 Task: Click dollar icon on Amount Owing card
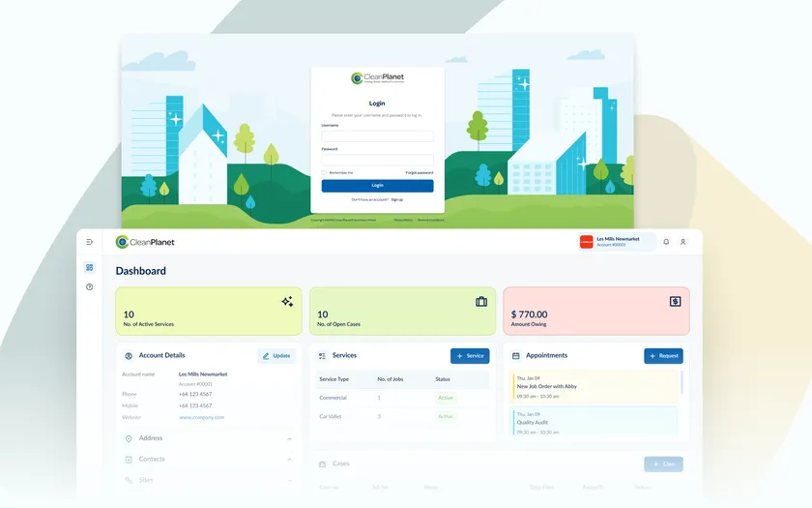pyautogui.click(x=676, y=302)
